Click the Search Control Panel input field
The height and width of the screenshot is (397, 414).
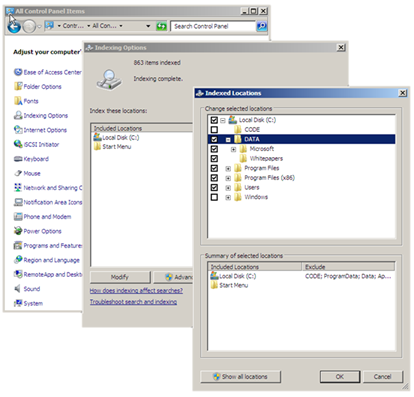pos(213,26)
